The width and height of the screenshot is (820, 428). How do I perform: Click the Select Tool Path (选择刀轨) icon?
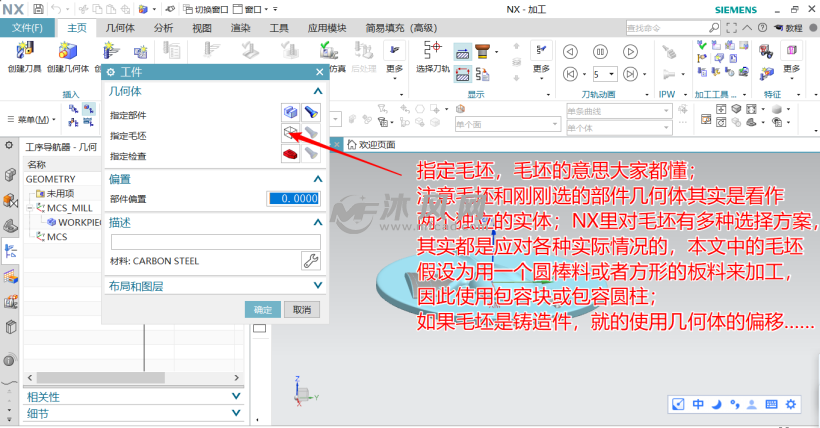click(432, 50)
